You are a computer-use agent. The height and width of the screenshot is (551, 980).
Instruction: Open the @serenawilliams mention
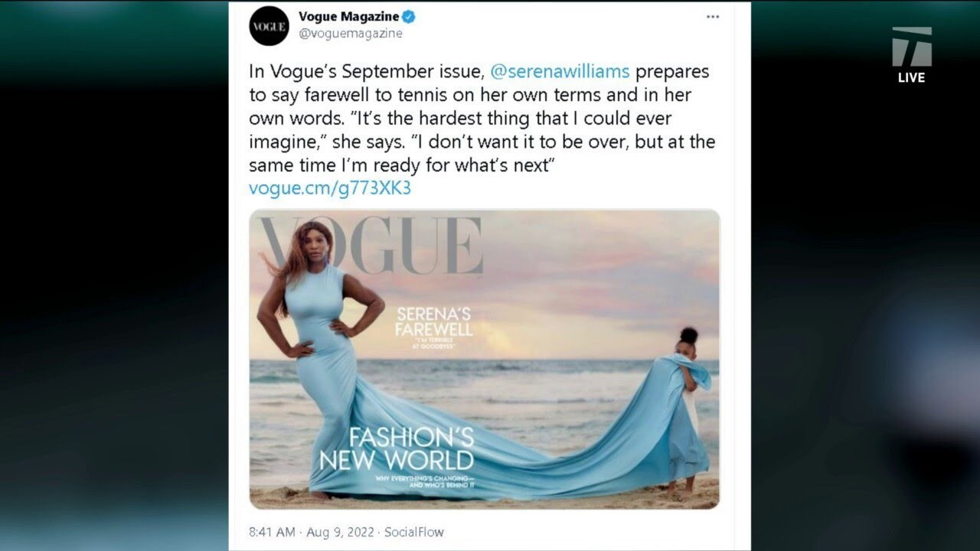(560, 72)
